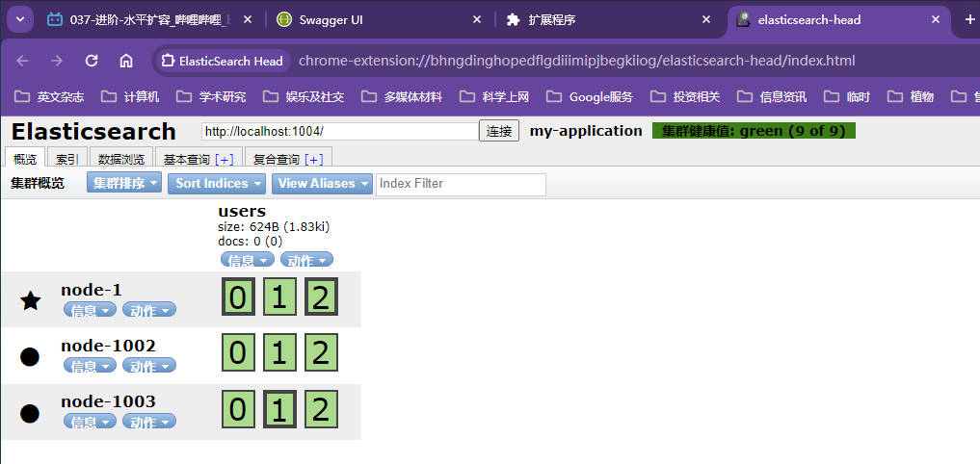Click the Elasticsearch heading

point(93,131)
